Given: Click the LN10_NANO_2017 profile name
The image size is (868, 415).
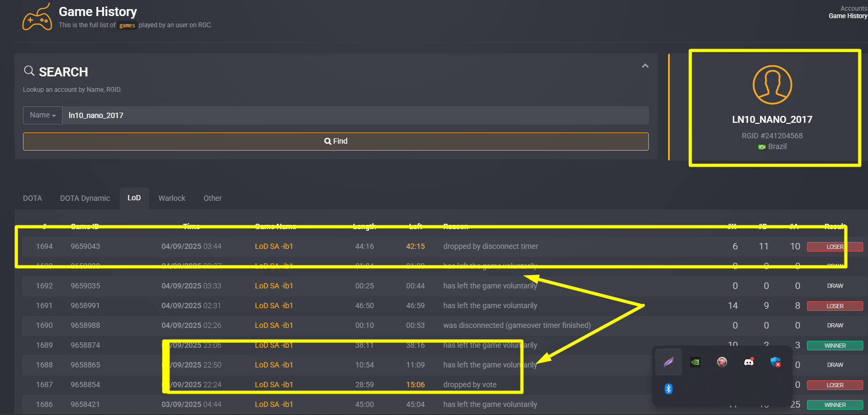Looking at the screenshot, I should click(772, 120).
